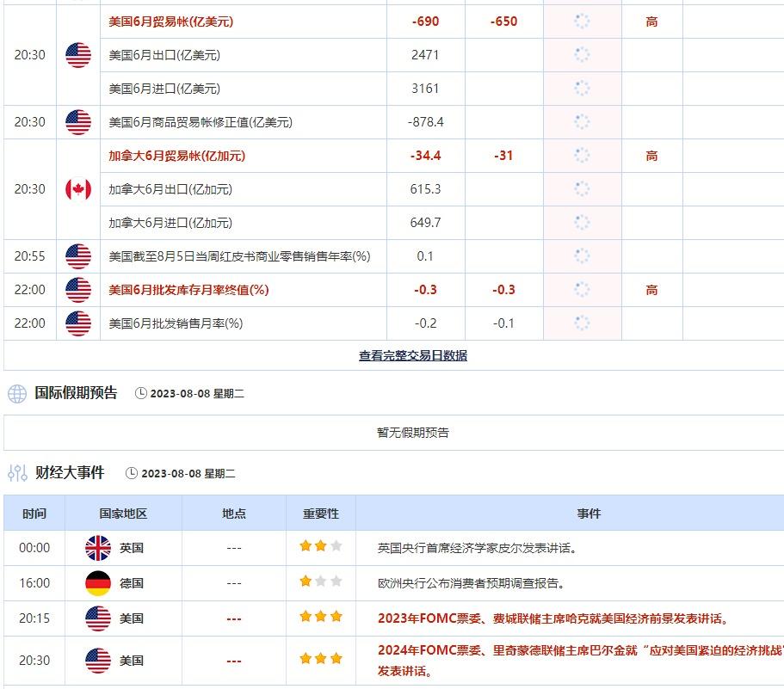Select 美国6月批发销售月率(%) row label

176,323
